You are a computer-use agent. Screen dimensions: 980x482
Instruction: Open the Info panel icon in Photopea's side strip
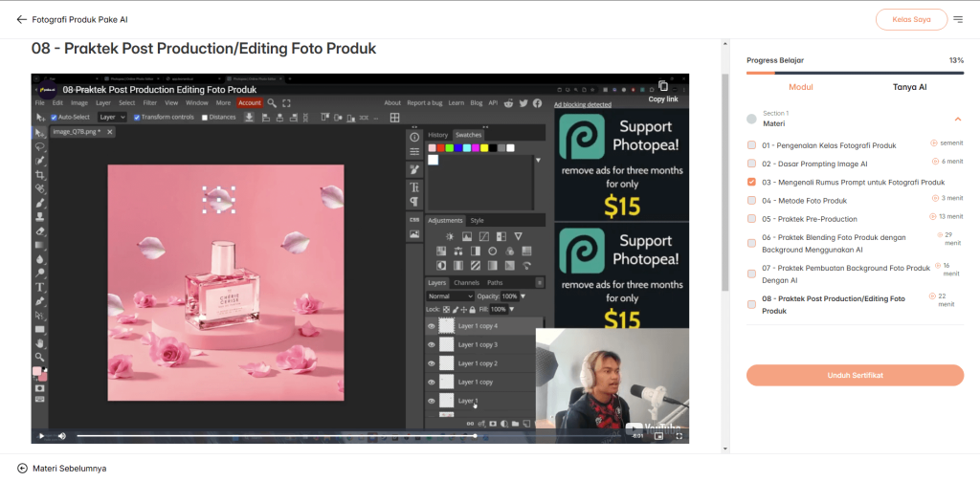[x=413, y=136]
